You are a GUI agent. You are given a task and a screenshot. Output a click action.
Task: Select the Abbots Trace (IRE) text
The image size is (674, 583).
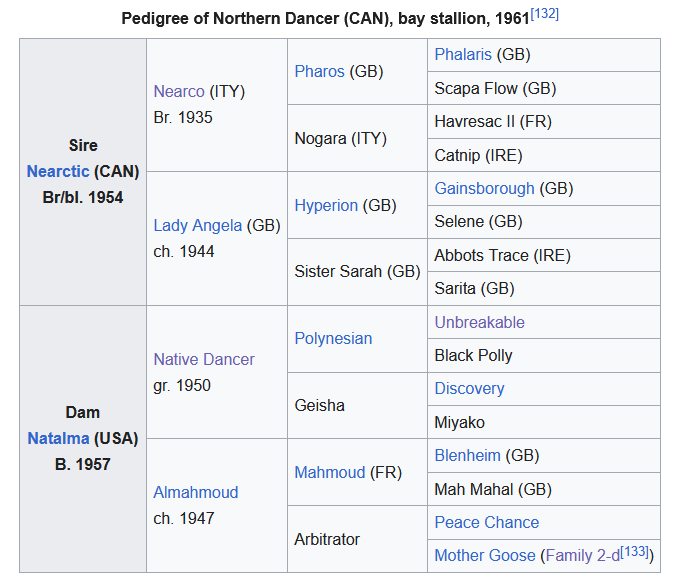coord(502,256)
